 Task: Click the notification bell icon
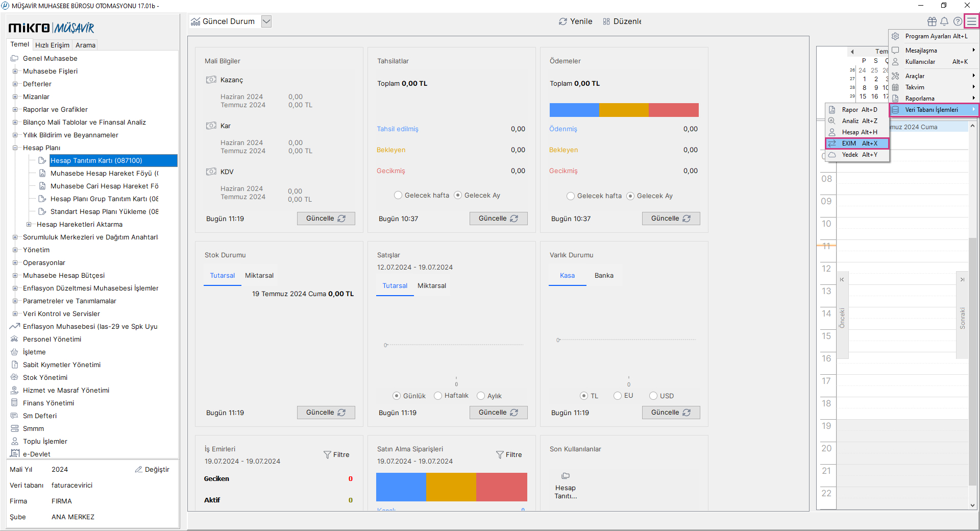pyautogui.click(x=944, y=21)
